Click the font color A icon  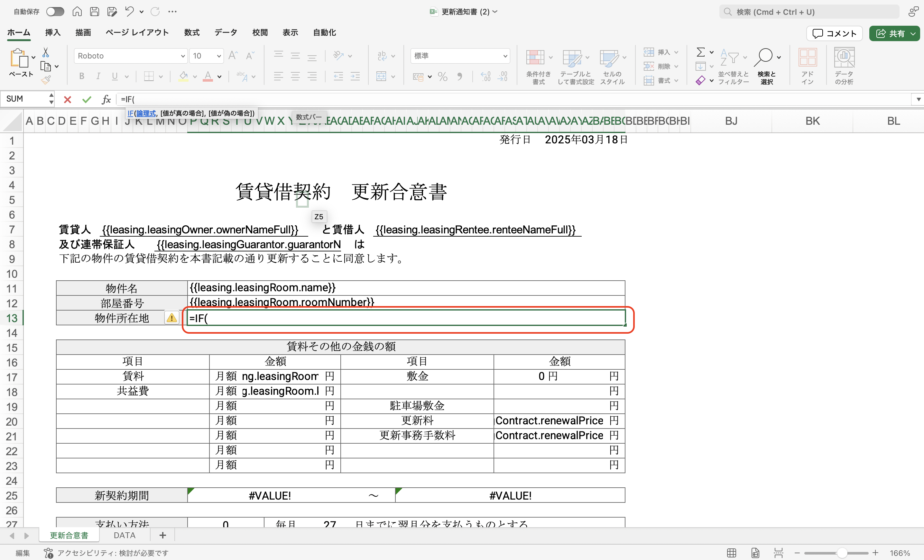tap(208, 77)
